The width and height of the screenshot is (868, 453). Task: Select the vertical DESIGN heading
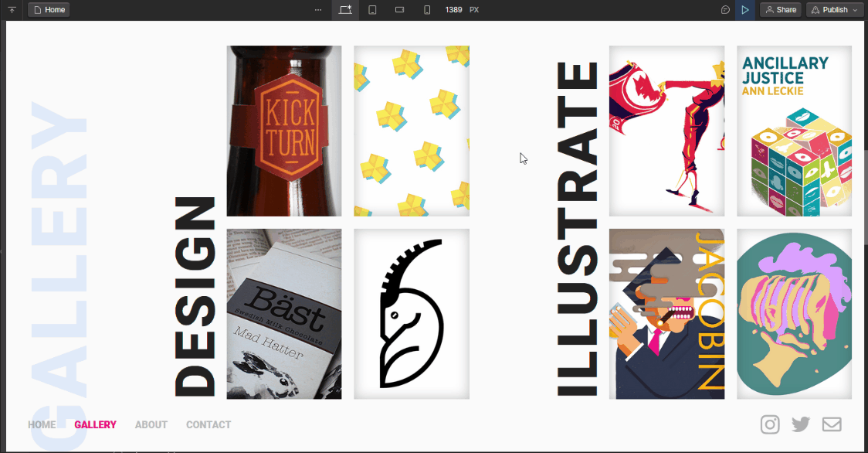(x=195, y=297)
